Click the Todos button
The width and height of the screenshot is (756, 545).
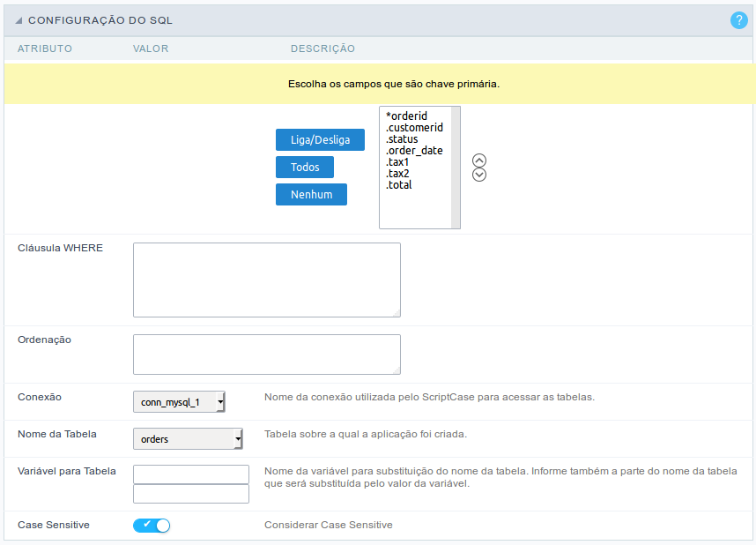click(x=305, y=167)
